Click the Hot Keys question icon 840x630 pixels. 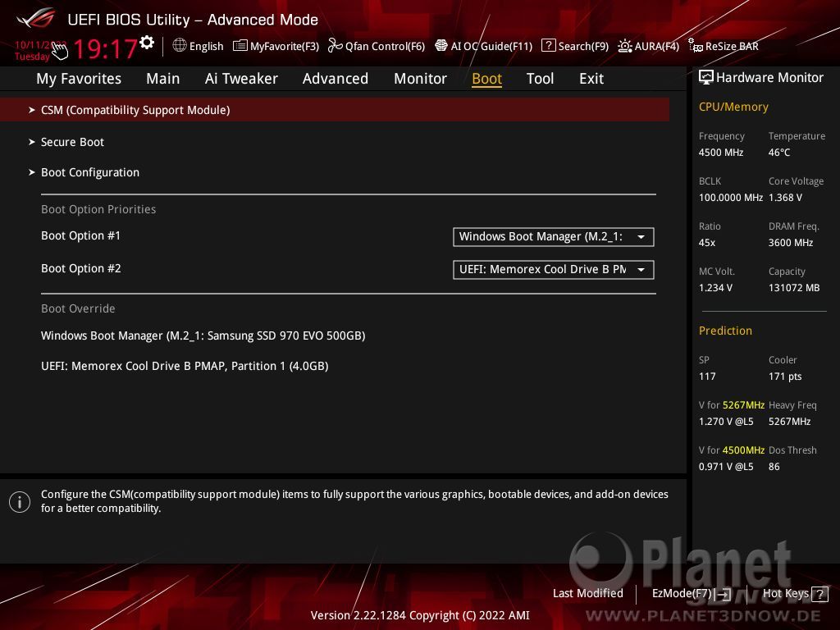click(x=819, y=594)
